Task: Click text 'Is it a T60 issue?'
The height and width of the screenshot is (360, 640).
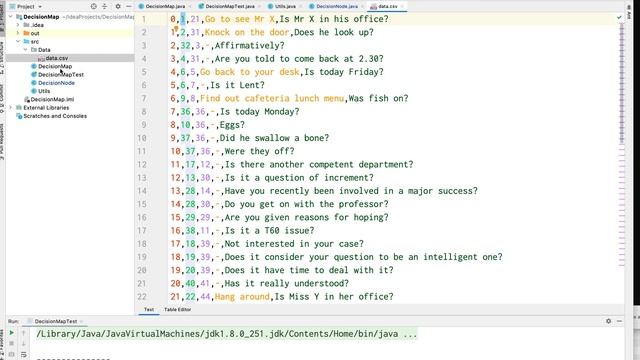Action: click(269, 231)
